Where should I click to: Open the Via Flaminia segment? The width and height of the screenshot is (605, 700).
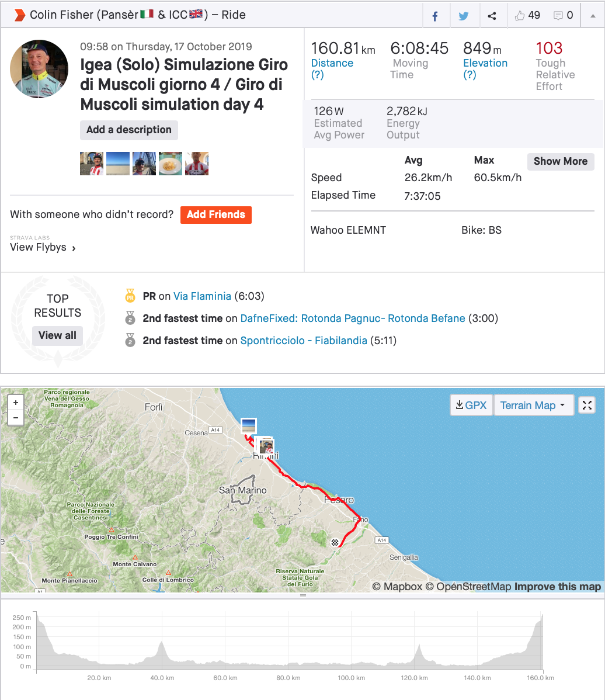202,296
